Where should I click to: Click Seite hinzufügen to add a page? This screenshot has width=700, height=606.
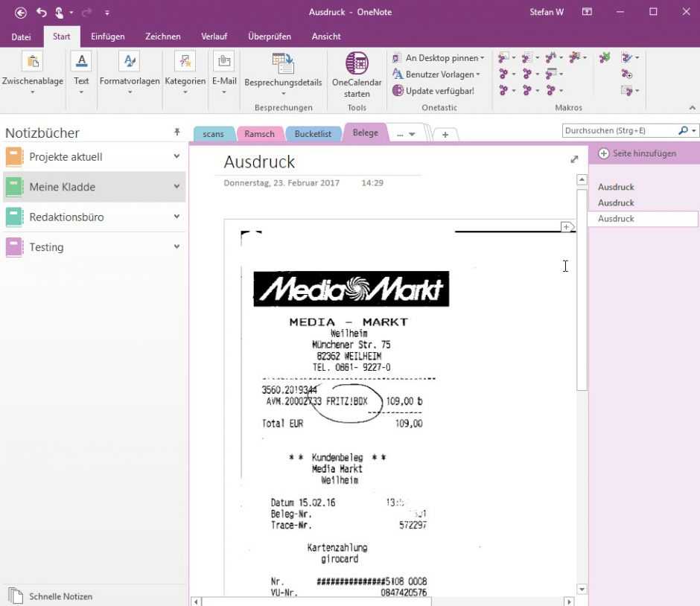(x=637, y=153)
